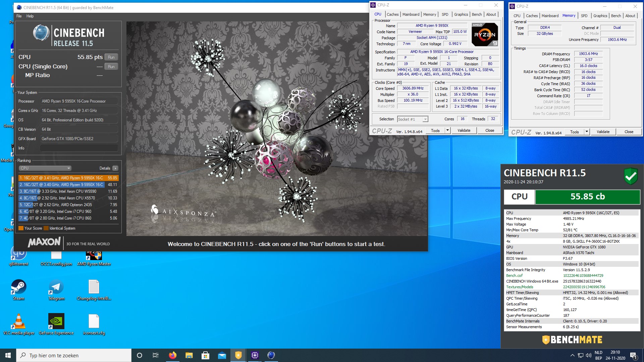644x362 pixels.
Task: Open the Ranking CPU dropdown
Action: [x=45, y=168]
